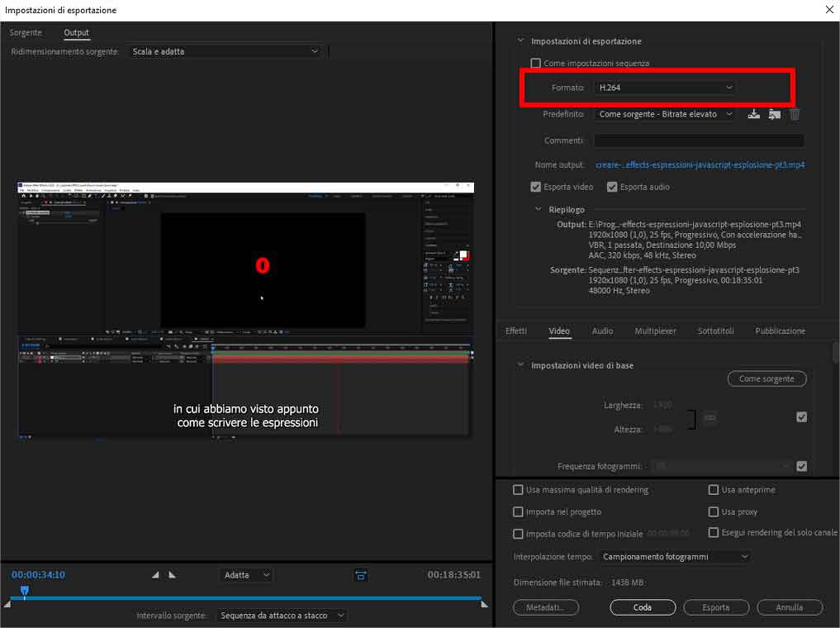Screen dimensions: 840x628
Task: Delete the current preset via trash icon
Action: tap(794, 114)
